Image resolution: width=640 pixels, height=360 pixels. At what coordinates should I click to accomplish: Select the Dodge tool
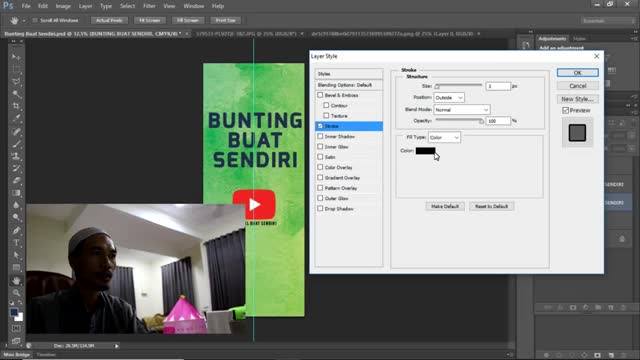pos(16,218)
